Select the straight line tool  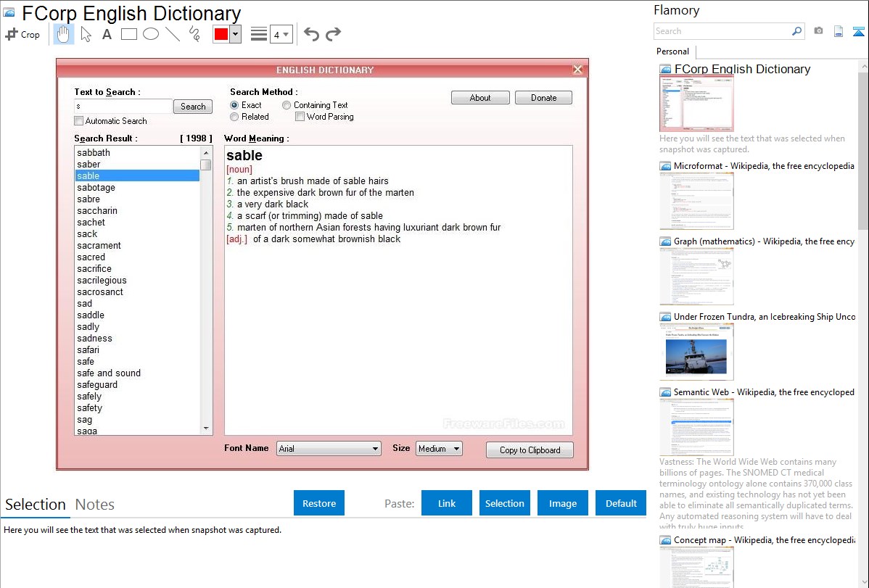point(173,34)
